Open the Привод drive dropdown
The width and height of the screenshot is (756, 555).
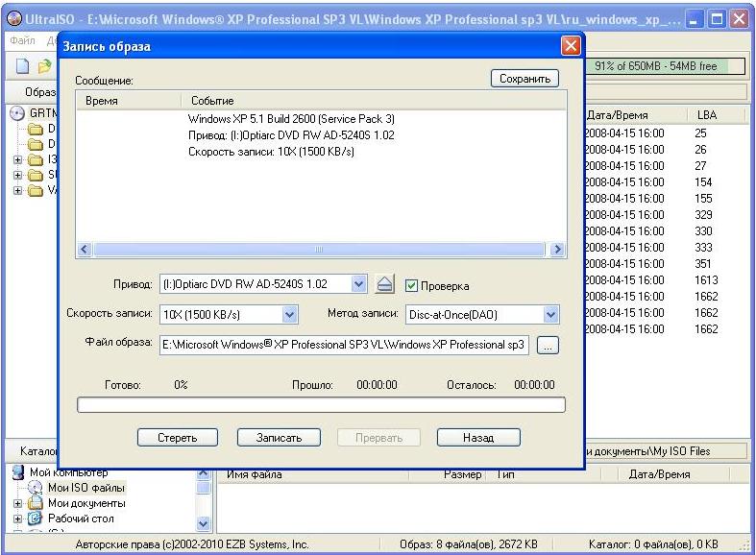point(358,284)
